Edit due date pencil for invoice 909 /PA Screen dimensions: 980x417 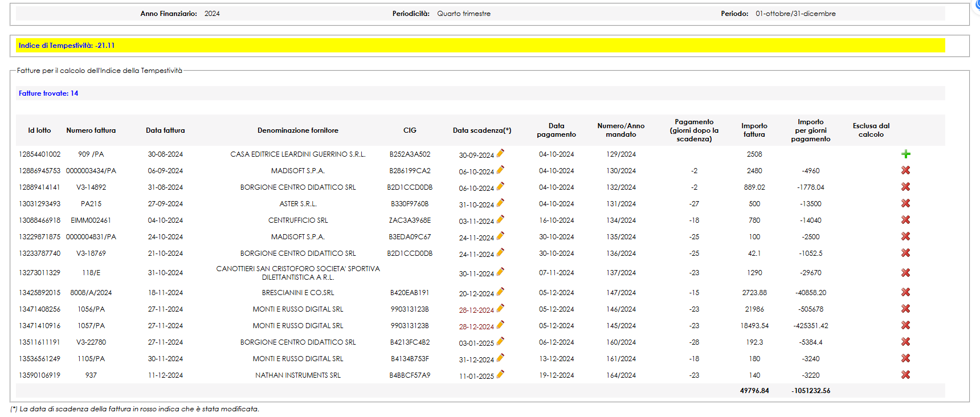point(500,153)
